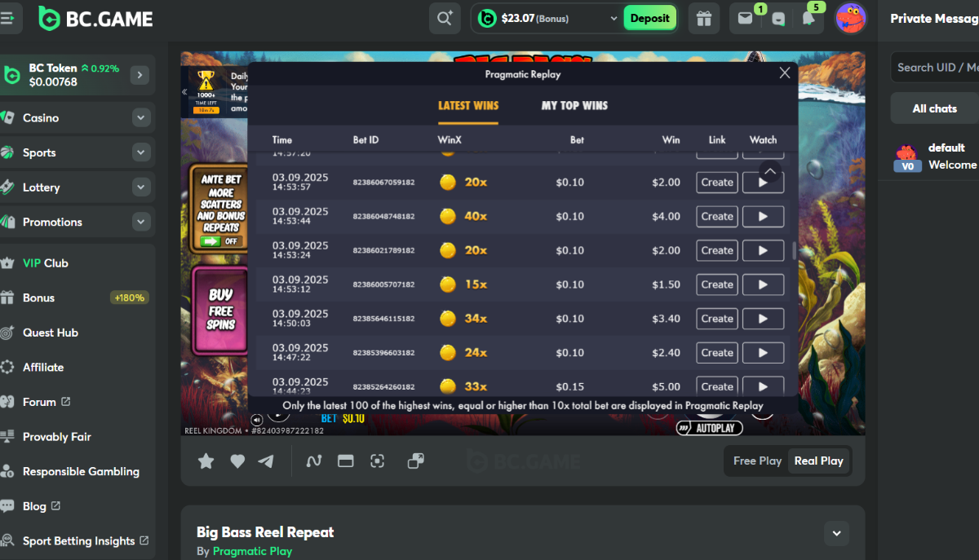The width and height of the screenshot is (979, 560).
Task: Click Autoplay button in game
Action: 708,427
